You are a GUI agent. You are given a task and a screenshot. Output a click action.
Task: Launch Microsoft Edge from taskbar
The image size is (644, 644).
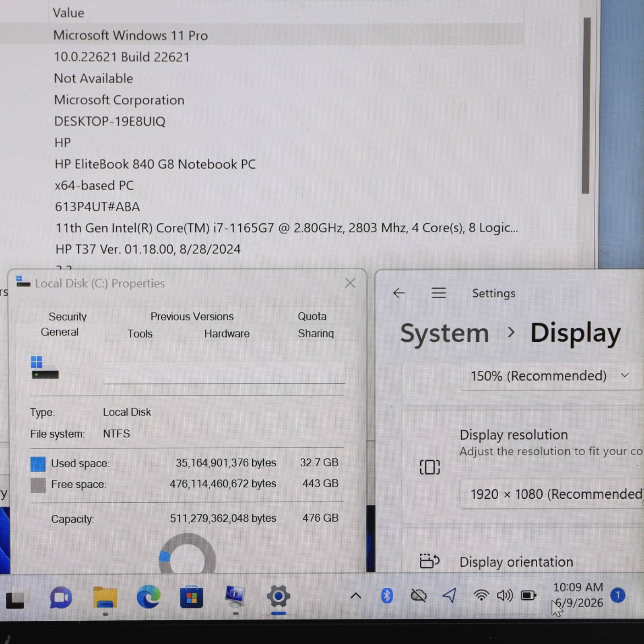coord(148,597)
